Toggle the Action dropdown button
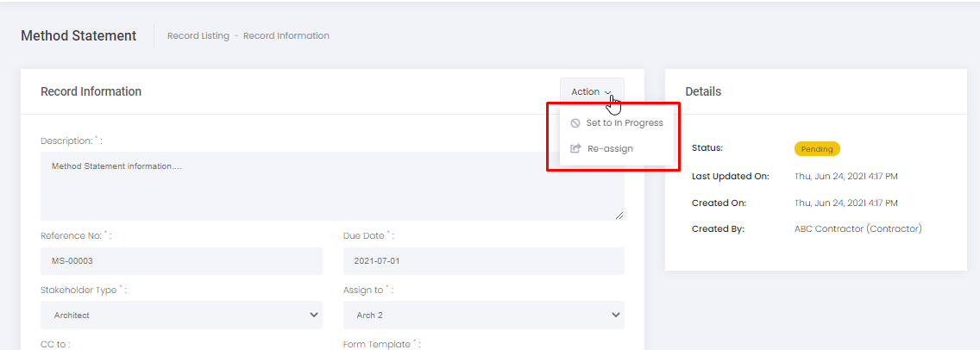 point(591,92)
